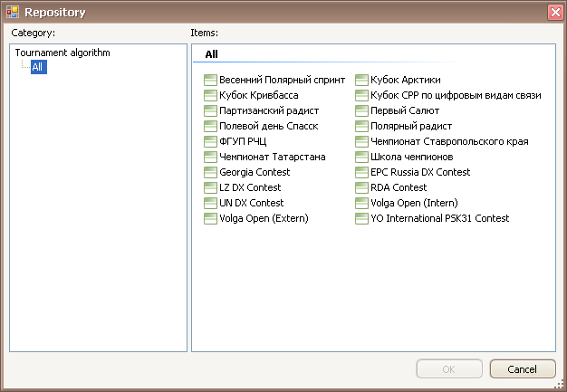Click the icon beside RDA Contest

click(x=362, y=187)
